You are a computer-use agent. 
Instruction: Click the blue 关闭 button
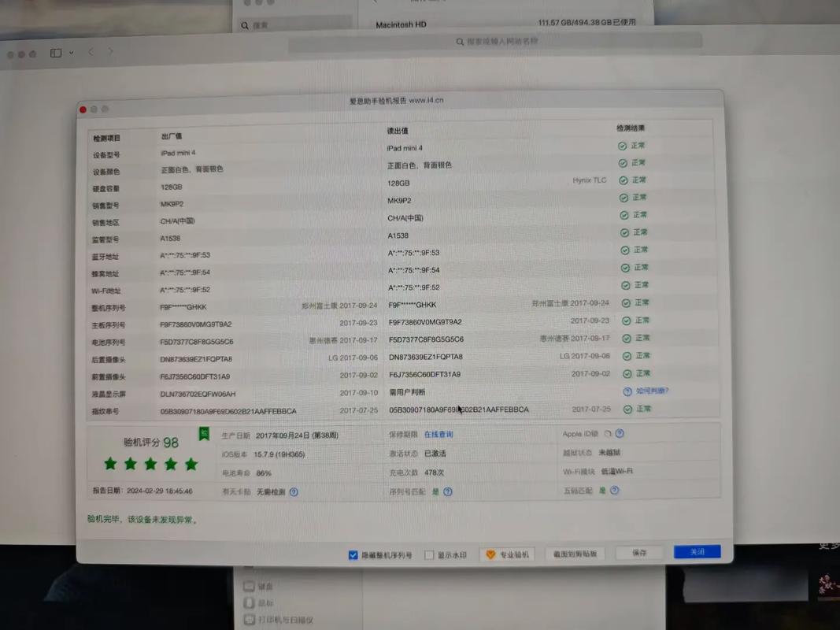[x=696, y=552]
